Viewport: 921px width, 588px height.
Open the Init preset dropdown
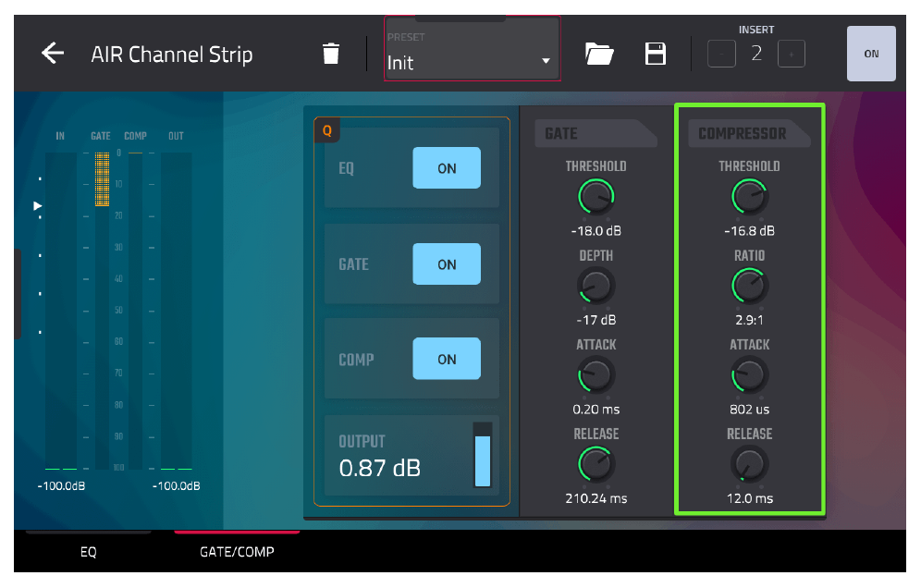(x=473, y=49)
